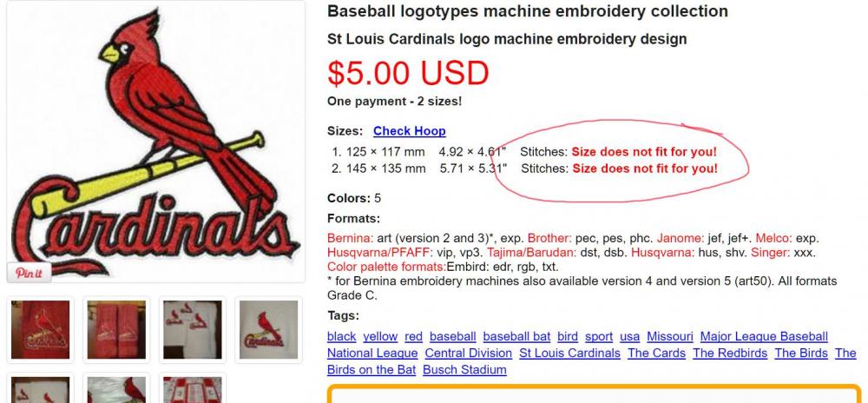
Task: Select the first red towel thumbnail
Action: pyautogui.click(x=41, y=330)
